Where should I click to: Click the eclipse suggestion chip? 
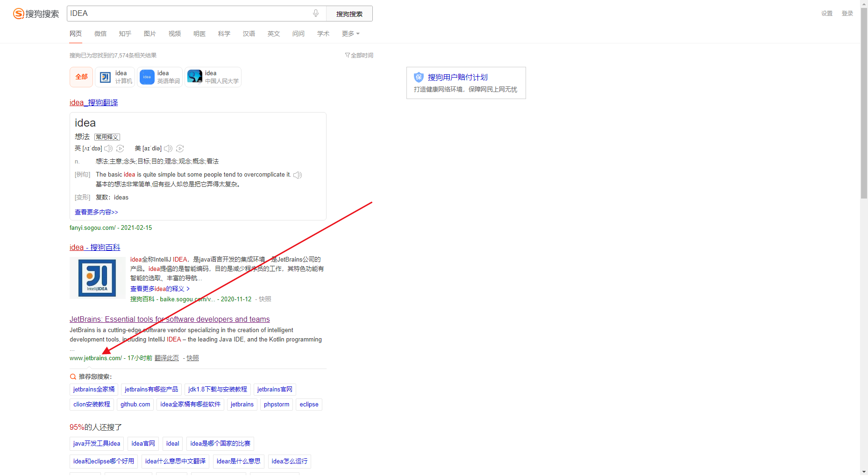tap(309, 405)
